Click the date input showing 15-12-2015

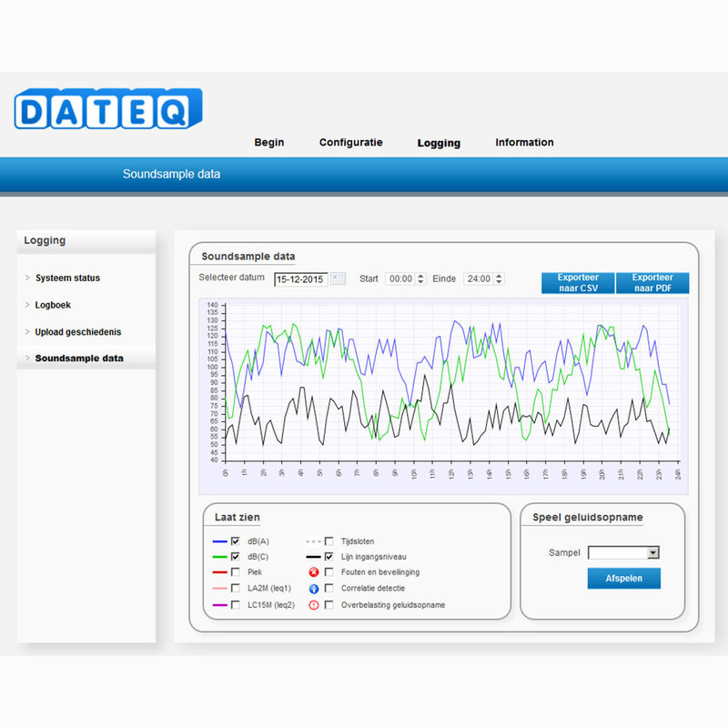coord(300,278)
